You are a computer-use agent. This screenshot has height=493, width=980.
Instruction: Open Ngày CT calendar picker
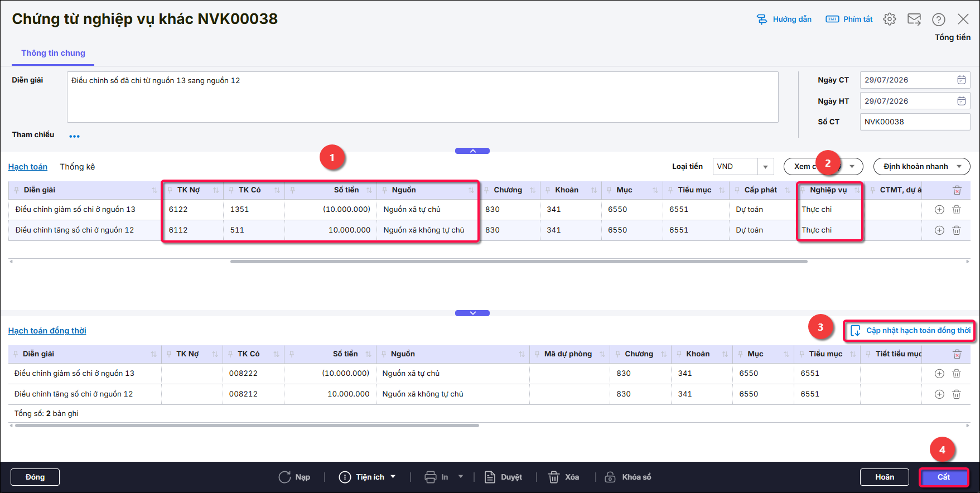point(962,80)
